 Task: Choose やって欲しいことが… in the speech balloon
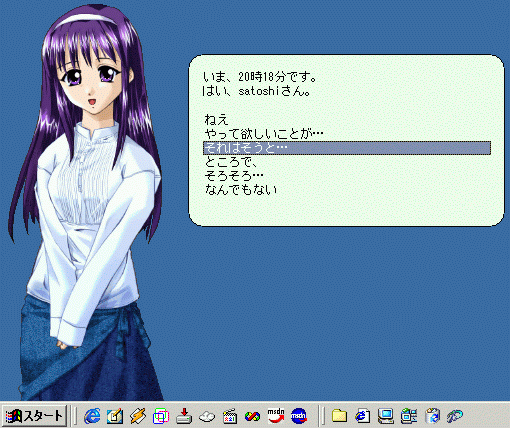[x=264, y=134]
